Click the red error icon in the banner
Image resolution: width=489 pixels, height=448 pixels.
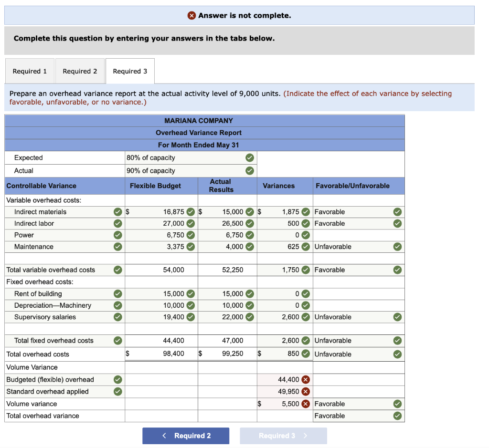pos(191,15)
